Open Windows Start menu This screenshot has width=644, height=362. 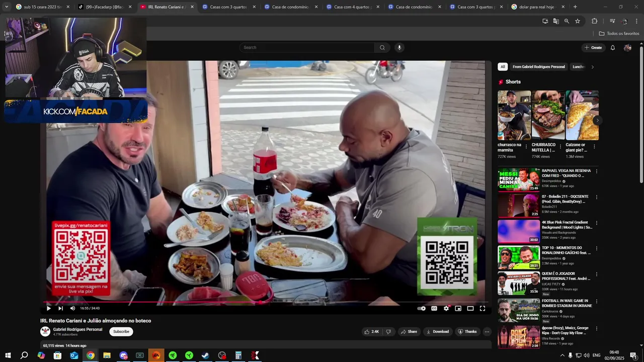point(8,355)
